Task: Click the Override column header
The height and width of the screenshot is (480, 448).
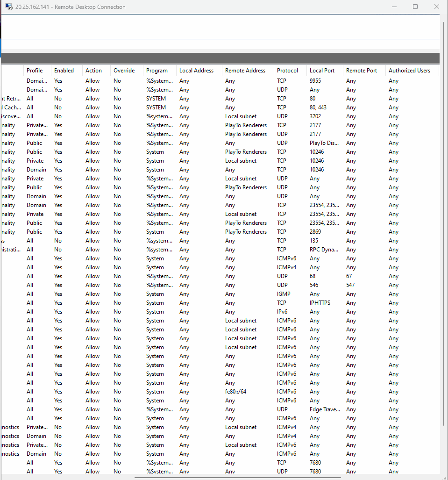Action: [x=124, y=71]
